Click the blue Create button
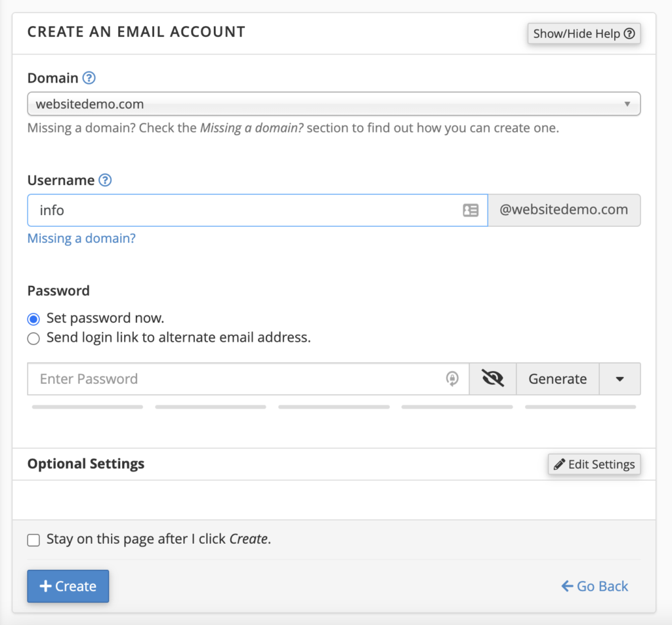 tap(68, 586)
